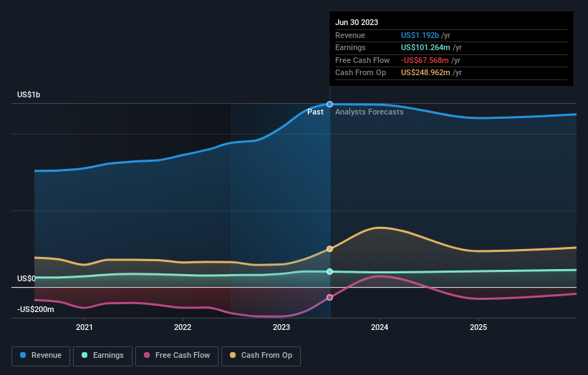Image resolution: width=588 pixels, height=375 pixels.
Task: Click the Earnings row label in tooltip
Action: [x=350, y=47]
